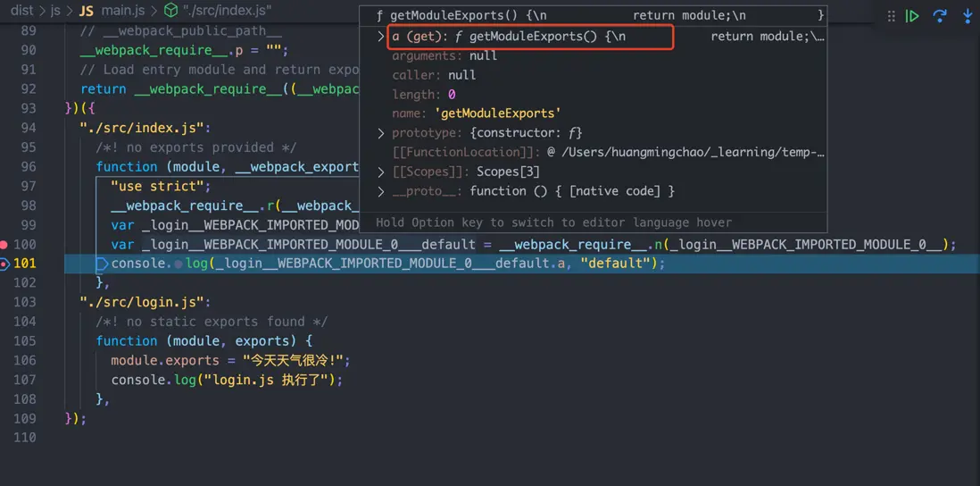Click the debug Continue play icon
Image resolution: width=980 pixels, height=486 pixels.
[x=912, y=16]
